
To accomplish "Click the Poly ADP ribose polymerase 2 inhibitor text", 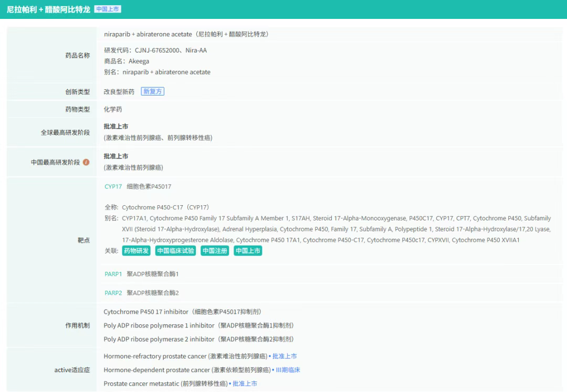I will pos(159,339).
